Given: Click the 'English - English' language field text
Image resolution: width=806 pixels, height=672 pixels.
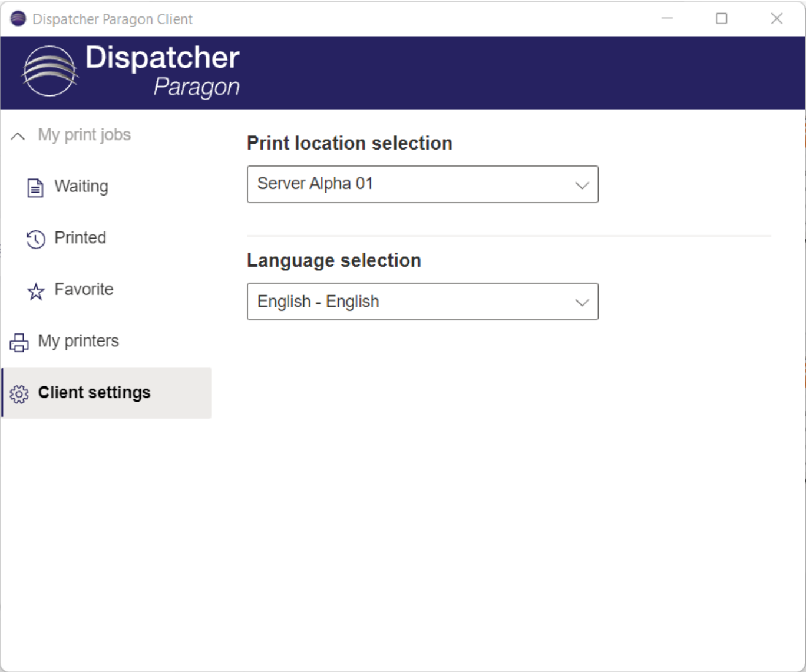Looking at the screenshot, I should [x=318, y=302].
